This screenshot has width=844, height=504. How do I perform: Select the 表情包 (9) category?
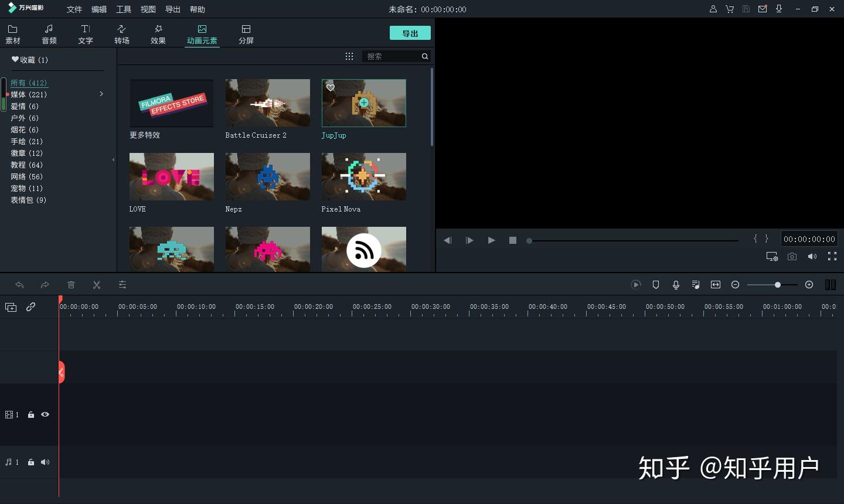28,200
